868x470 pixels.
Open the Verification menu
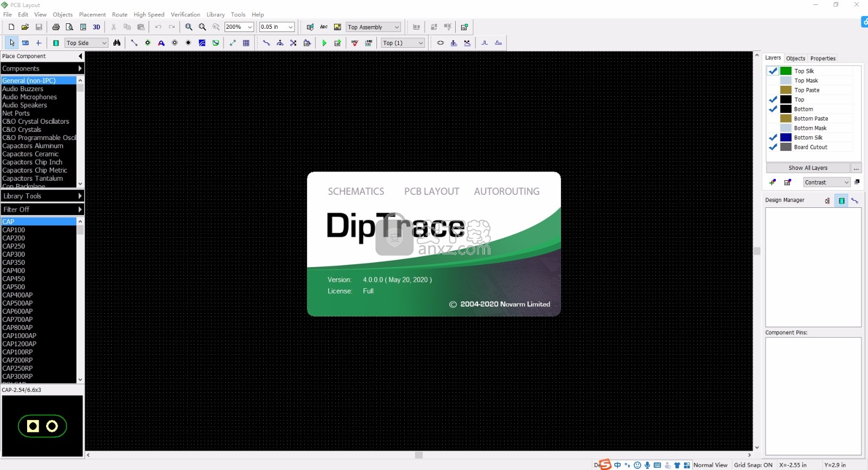click(186, 15)
